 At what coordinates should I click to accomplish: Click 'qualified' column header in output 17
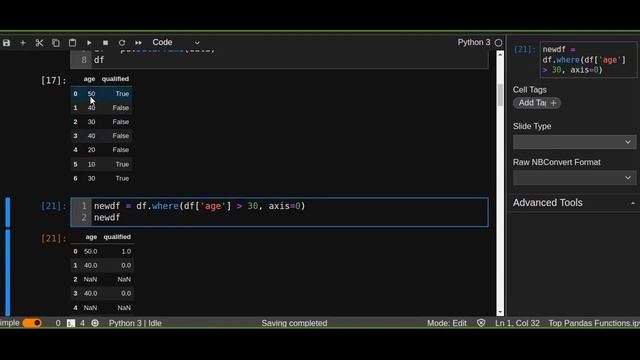pyautogui.click(x=115, y=79)
